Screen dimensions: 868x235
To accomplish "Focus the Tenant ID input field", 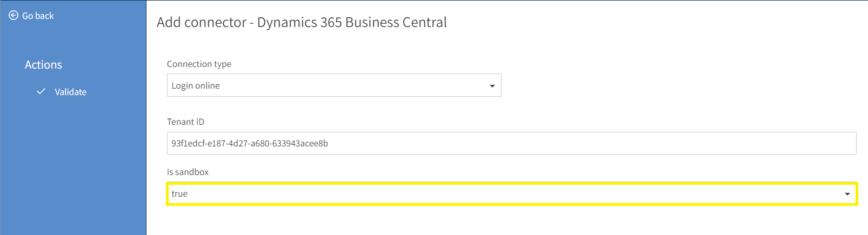I will coord(511,143).
